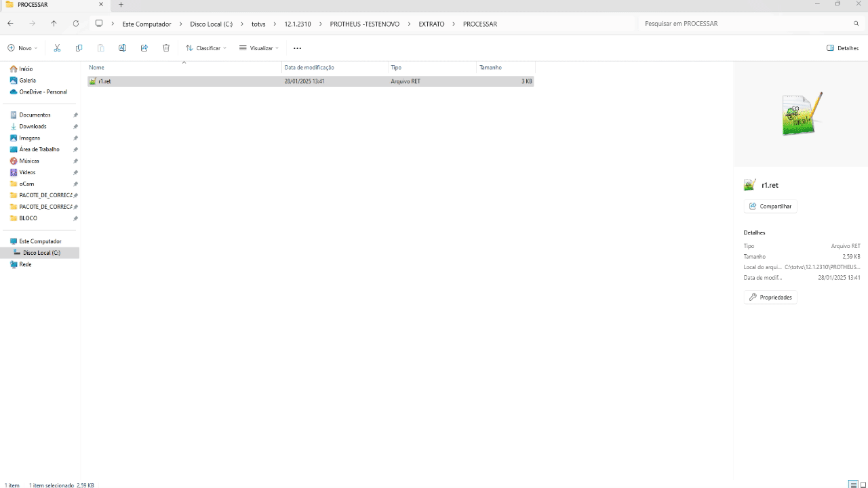868x488 pixels.
Task: Open the Novo dropdown menu
Action: pyautogui.click(x=22, y=48)
